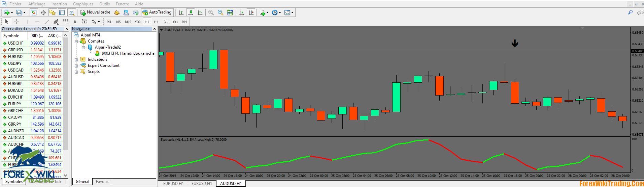Select account 90031314: Hamdi Boukamcha
Screen dimensions: 644x187
click(128, 53)
